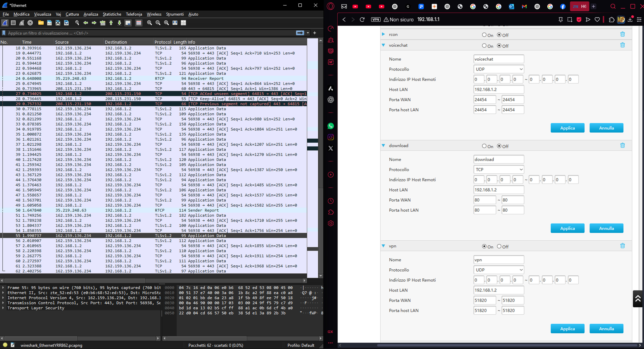Go back in packet history
This screenshot has width=644, height=349.
(86, 23)
